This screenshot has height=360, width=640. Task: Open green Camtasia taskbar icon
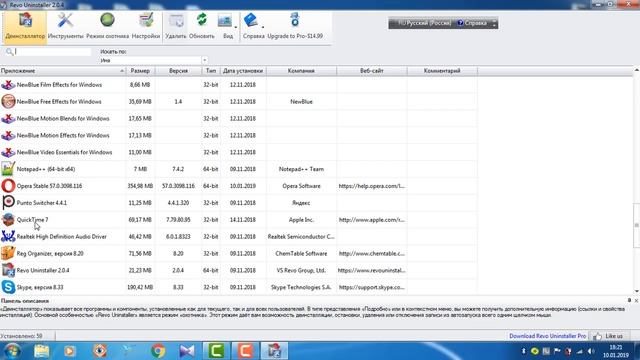[x=216, y=351]
